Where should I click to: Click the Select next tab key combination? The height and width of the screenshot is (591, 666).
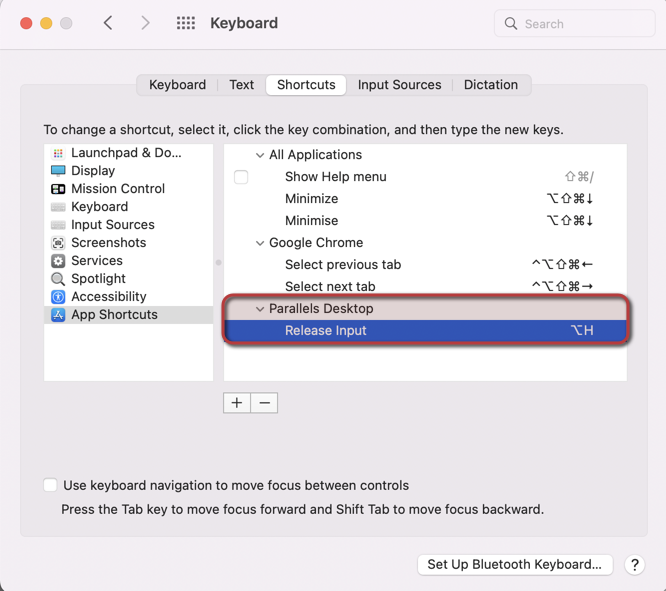click(562, 287)
